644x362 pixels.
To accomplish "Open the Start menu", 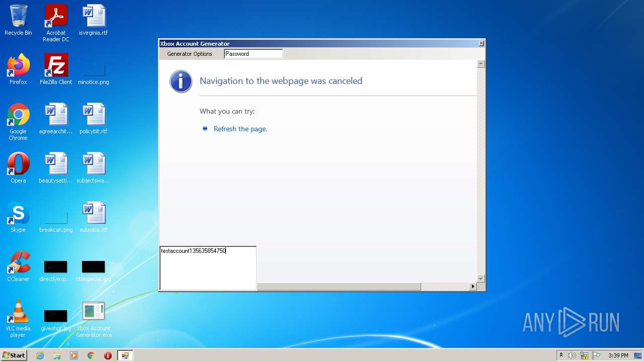I will tap(14, 355).
